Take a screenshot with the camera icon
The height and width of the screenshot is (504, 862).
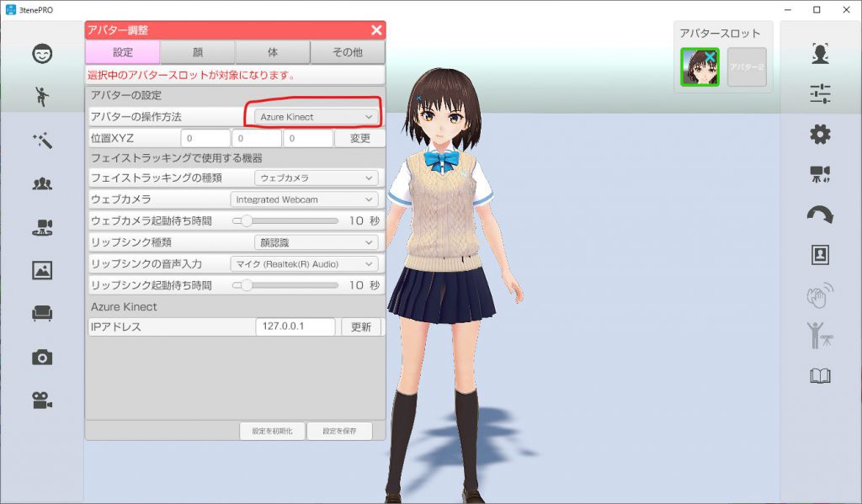42,358
